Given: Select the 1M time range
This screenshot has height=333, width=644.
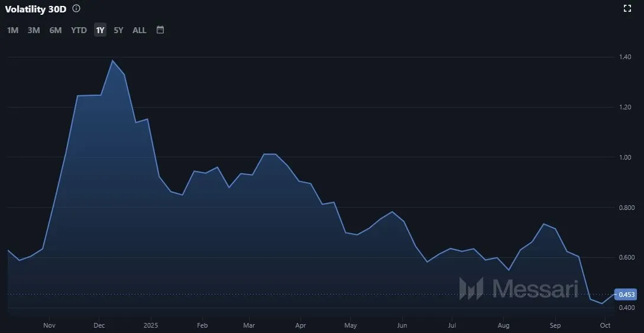Looking at the screenshot, I should [12, 30].
